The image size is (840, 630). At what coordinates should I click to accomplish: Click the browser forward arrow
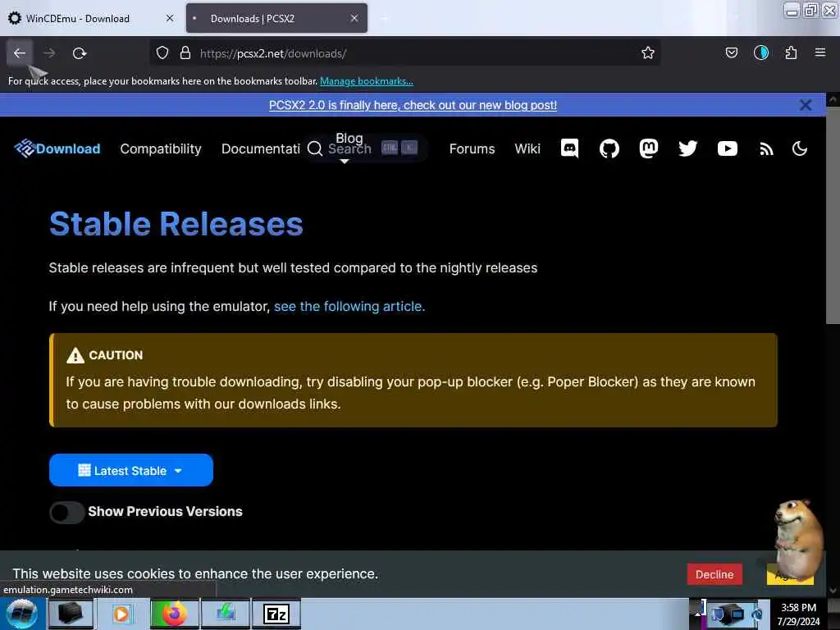click(x=49, y=53)
